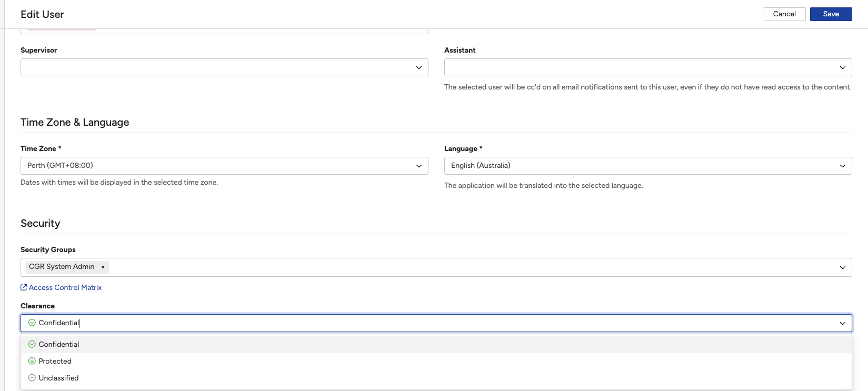Expand the Security Groups dropdown chevron
Viewport: 868px width, 391px height.
click(x=843, y=267)
